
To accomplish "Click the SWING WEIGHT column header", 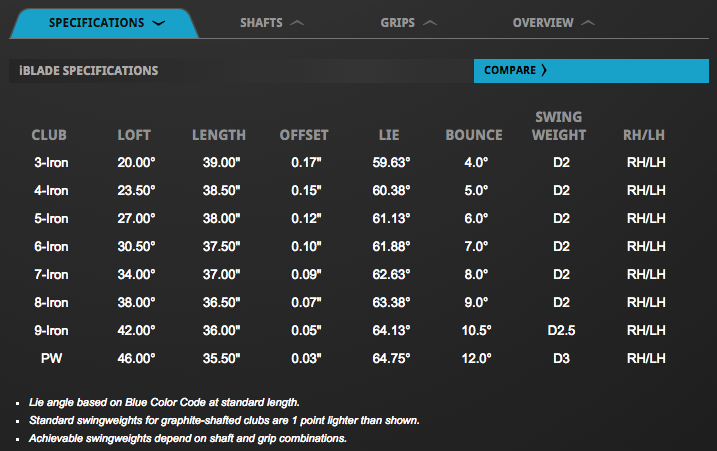I will coord(559,126).
